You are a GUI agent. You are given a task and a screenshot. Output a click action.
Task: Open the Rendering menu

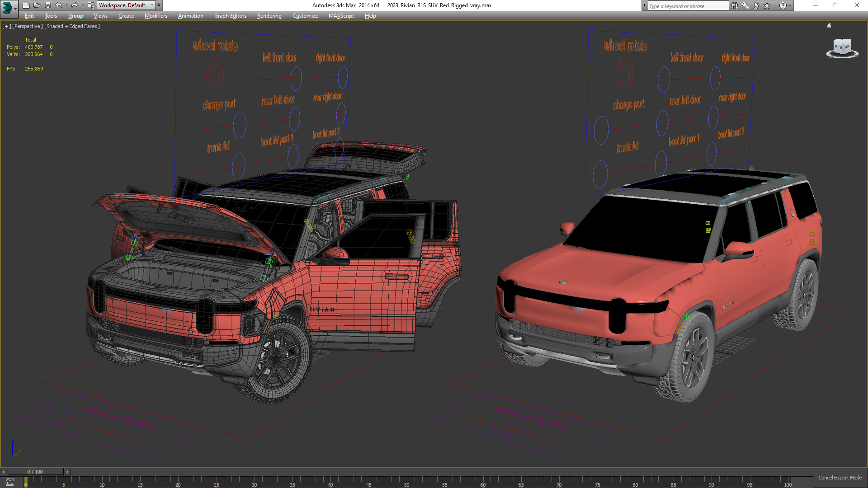coord(269,16)
